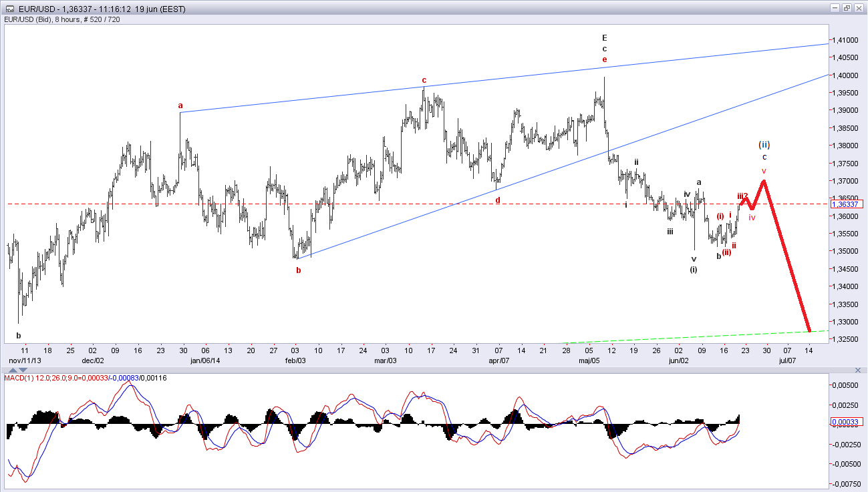This screenshot has width=868, height=492.
Task: Close the EUR/USD chart window
Action: point(859,8)
